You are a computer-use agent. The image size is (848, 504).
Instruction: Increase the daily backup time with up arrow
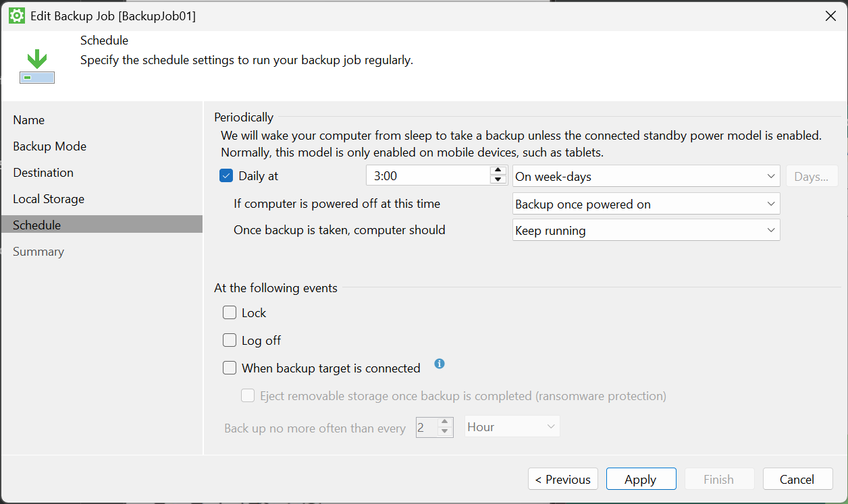click(498, 171)
